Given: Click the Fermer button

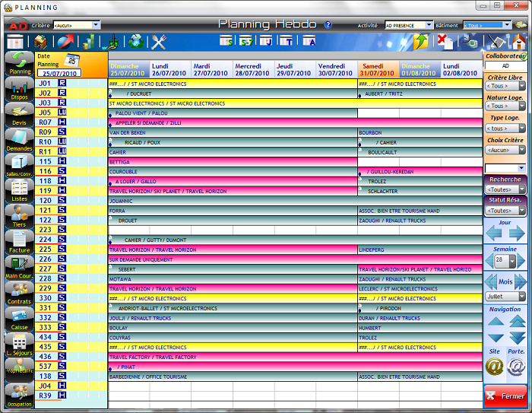Looking at the screenshot, I should [x=506, y=396].
